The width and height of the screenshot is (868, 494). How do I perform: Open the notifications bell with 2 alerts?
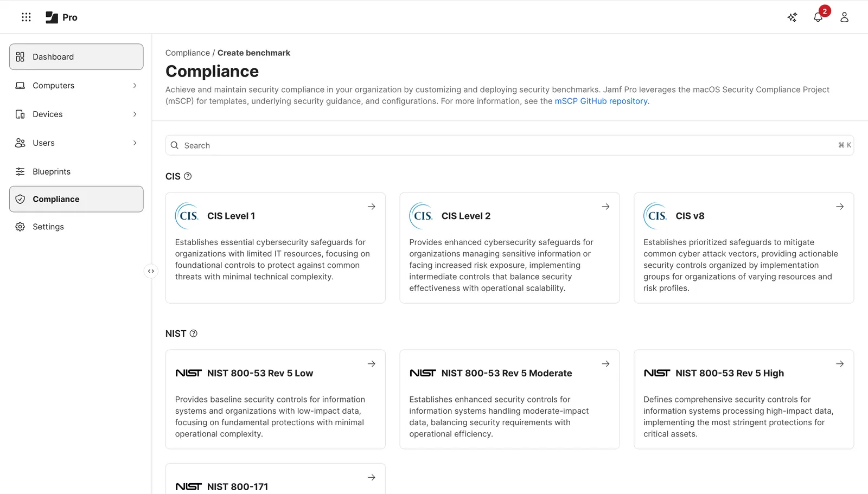tap(818, 17)
